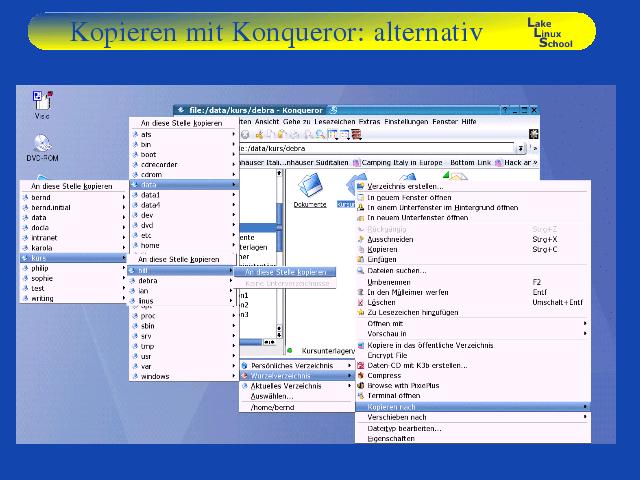Select Compress in the context menu

pyautogui.click(x=473, y=376)
